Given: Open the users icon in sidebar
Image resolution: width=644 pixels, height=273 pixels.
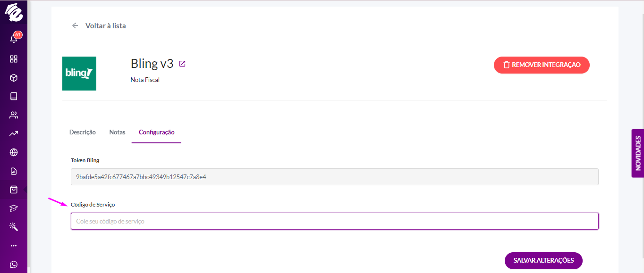Looking at the screenshot, I should tap(14, 115).
